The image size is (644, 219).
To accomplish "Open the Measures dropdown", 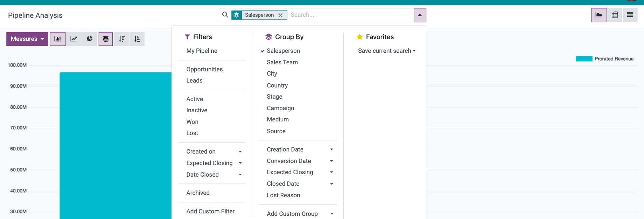I will (x=27, y=39).
